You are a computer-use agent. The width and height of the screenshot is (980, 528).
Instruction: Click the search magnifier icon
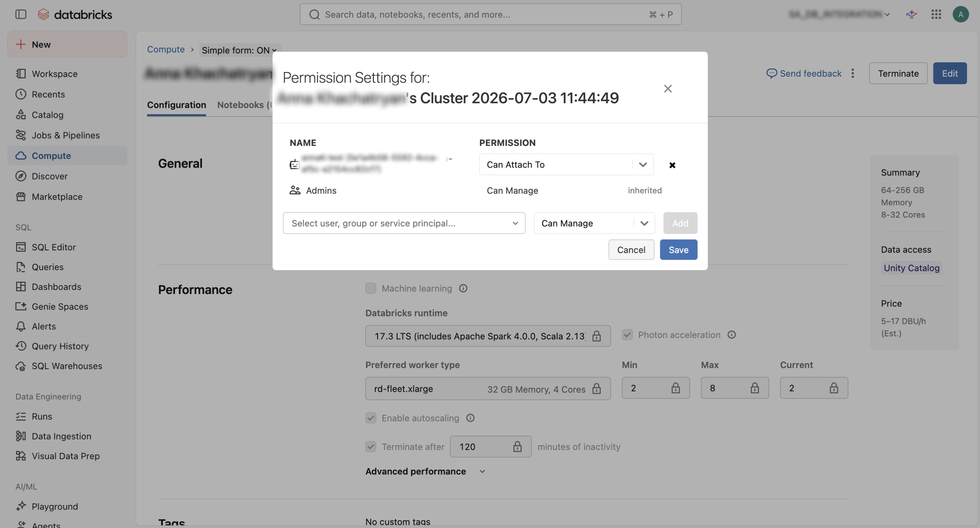pyautogui.click(x=314, y=14)
